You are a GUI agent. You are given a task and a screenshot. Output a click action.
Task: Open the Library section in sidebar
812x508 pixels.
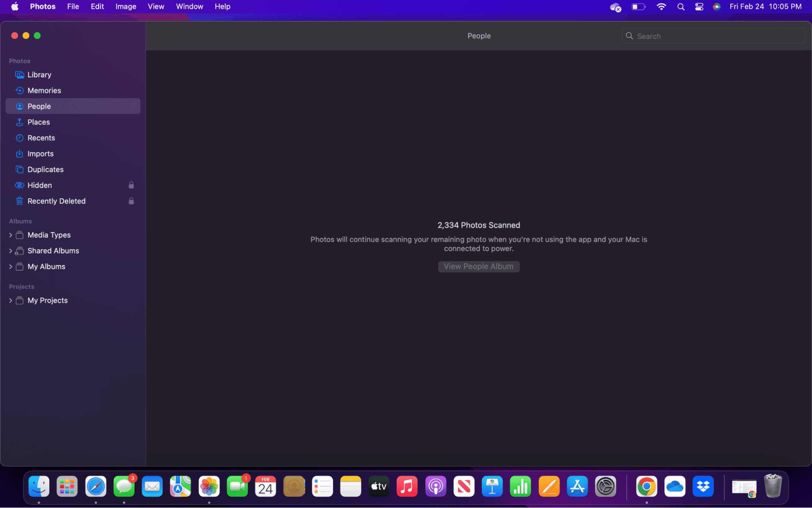(x=73, y=75)
